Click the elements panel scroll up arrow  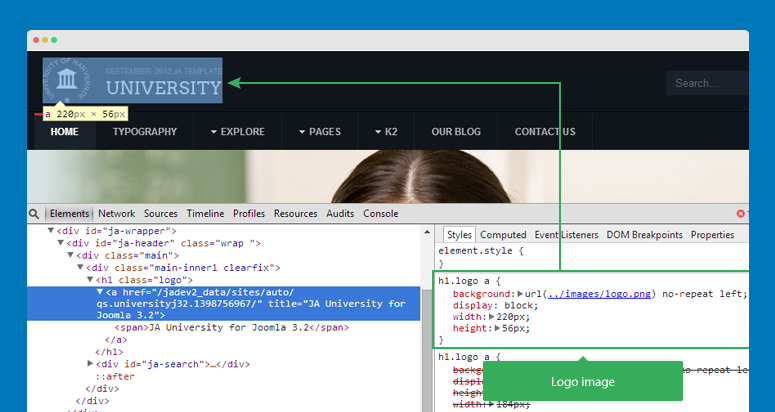tap(428, 232)
